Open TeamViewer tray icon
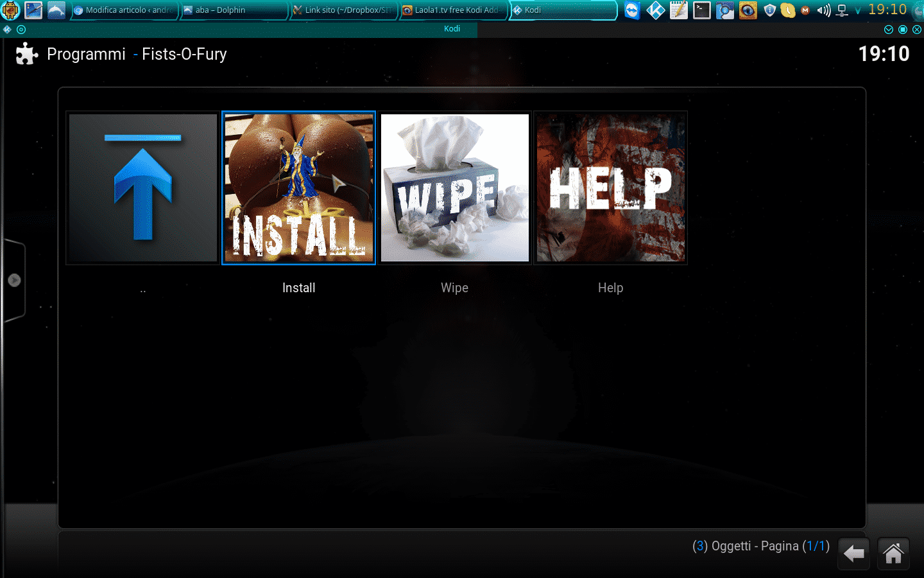The width and height of the screenshot is (924, 578). pos(632,10)
